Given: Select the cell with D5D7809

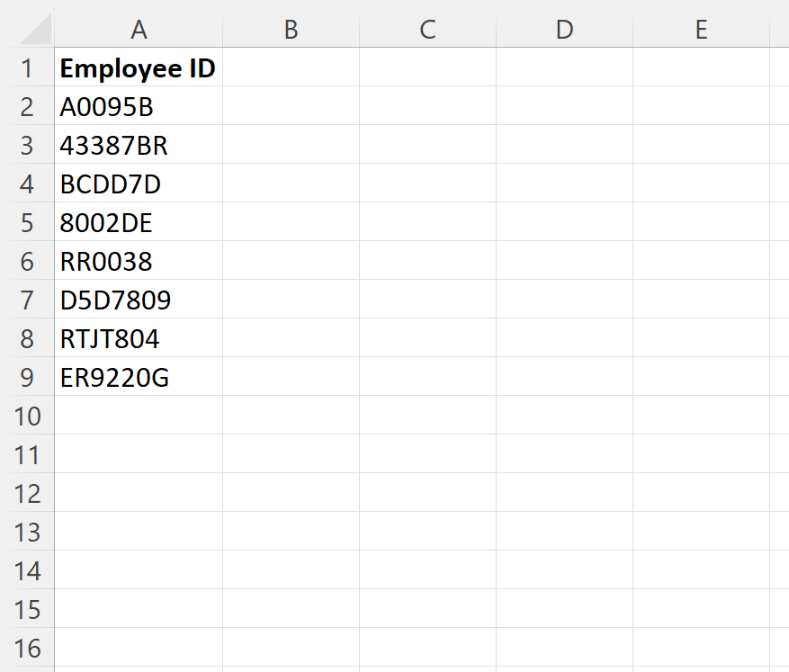Looking at the screenshot, I should click(x=138, y=300).
